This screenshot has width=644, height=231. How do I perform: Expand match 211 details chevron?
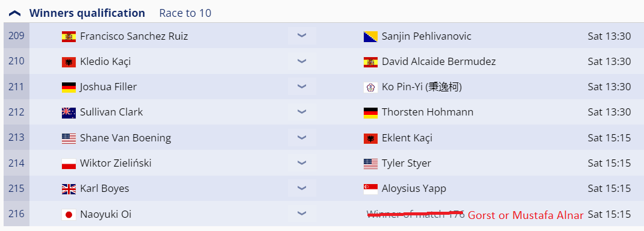(x=302, y=87)
